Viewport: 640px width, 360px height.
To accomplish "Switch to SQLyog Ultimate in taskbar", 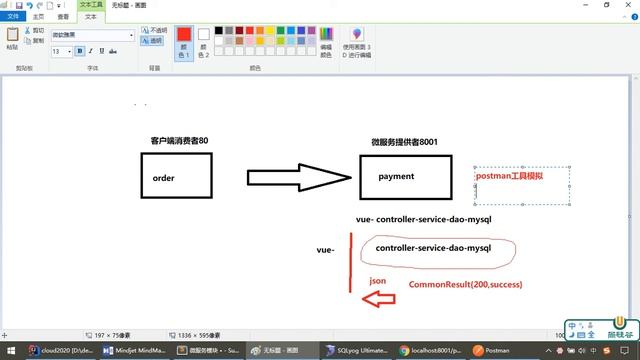I will click(x=356, y=351).
